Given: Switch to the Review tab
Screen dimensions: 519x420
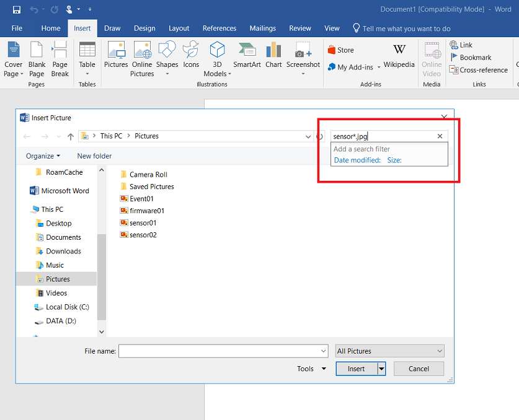Looking at the screenshot, I should pos(300,28).
